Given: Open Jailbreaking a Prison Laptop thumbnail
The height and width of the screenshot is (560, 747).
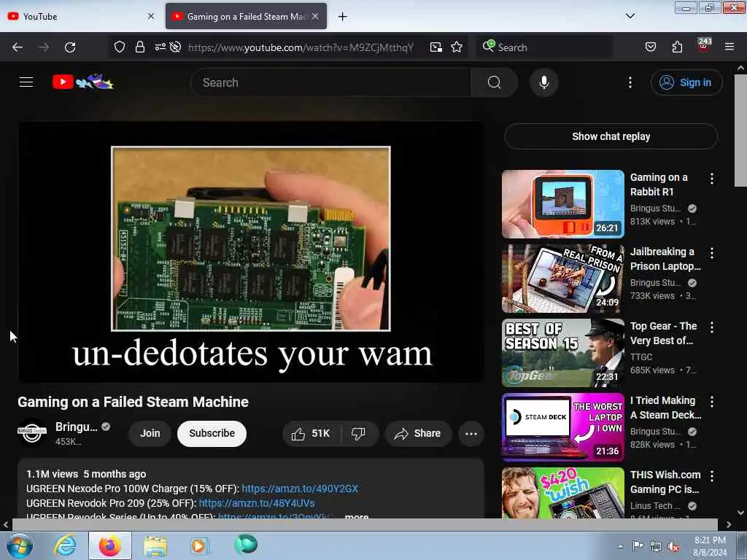Looking at the screenshot, I should pyautogui.click(x=562, y=278).
